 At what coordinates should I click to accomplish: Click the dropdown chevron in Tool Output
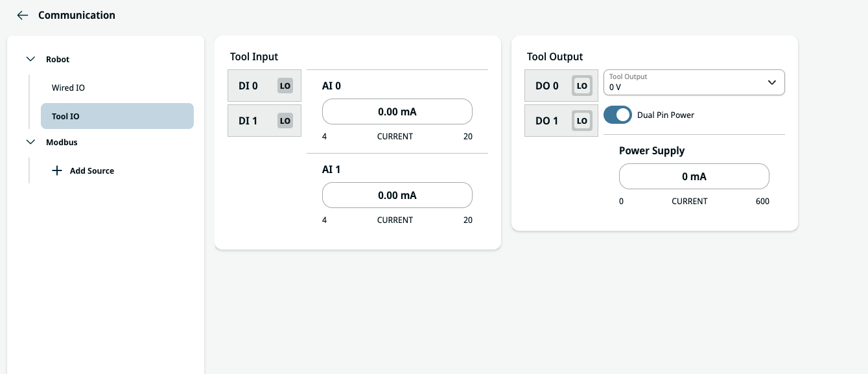771,82
